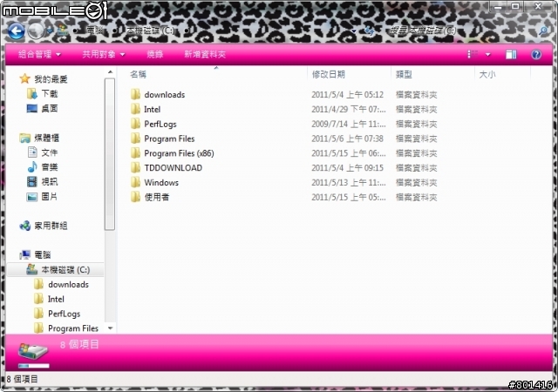The height and width of the screenshot is (392, 558).
Task: Click the 燒錄 toolbar button
Action: 155,54
